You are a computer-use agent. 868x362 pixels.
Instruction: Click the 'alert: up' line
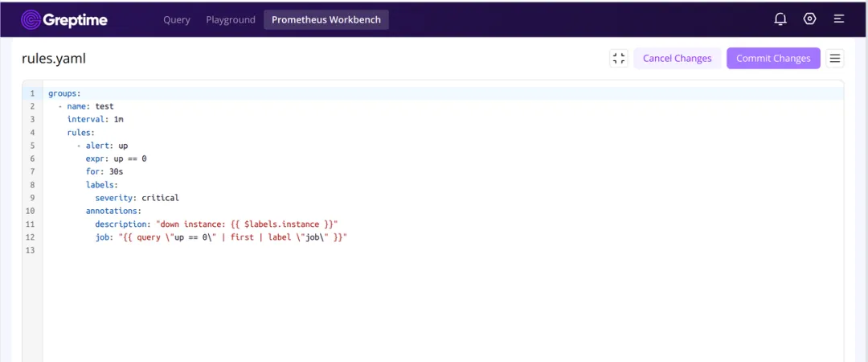102,146
